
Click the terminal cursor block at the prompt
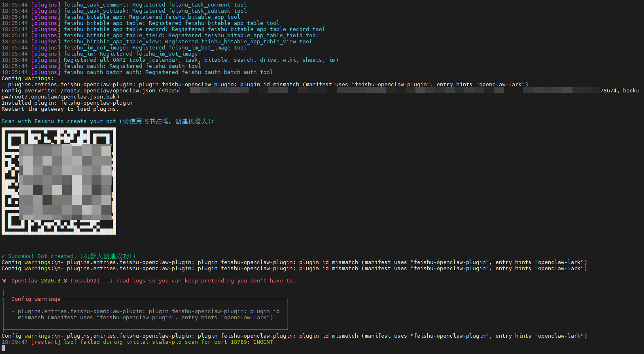click(3, 348)
